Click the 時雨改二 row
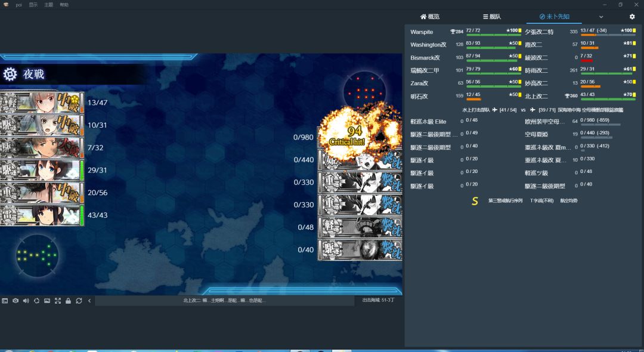The height and width of the screenshot is (352, 644). [580, 70]
